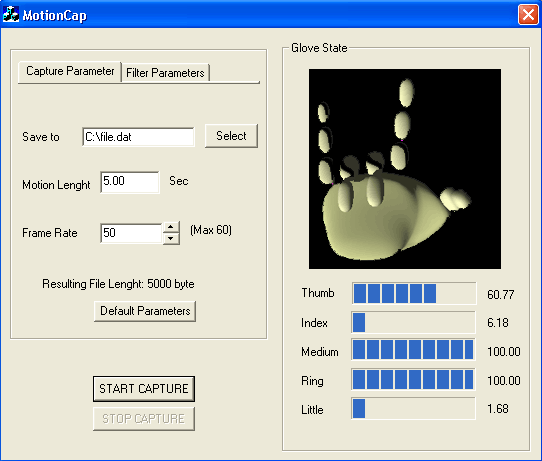Switch to the Capture Parameter tab
The height and width of the screenshot is (461, 542).
[x=70, y=71]
